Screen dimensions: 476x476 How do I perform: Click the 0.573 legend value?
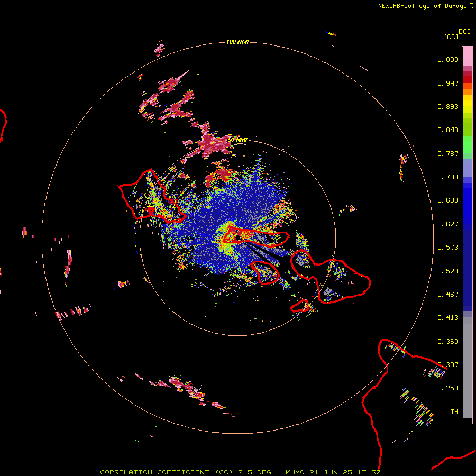pyautogui.click(x=448, y=248)
